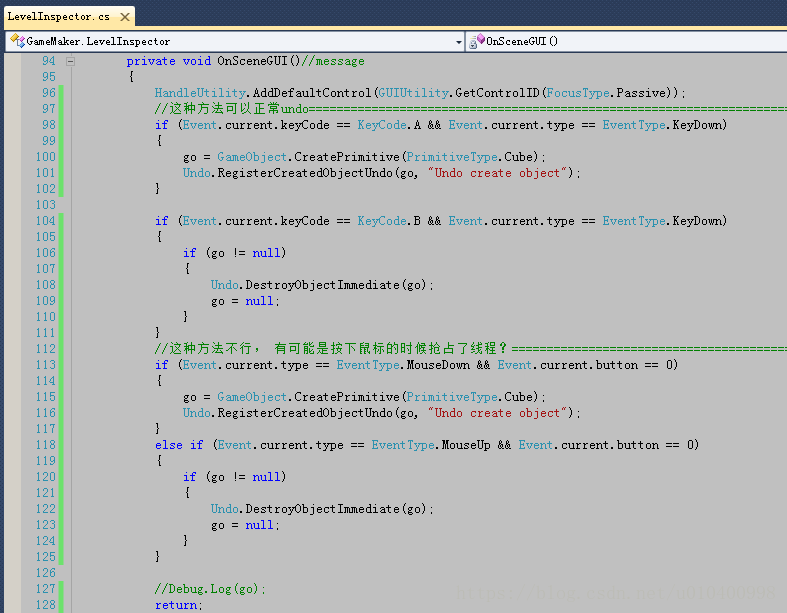Click 'HandleUtility' on line 96
Viewport: 787px width, 613px height.
[x=200, y=93]
